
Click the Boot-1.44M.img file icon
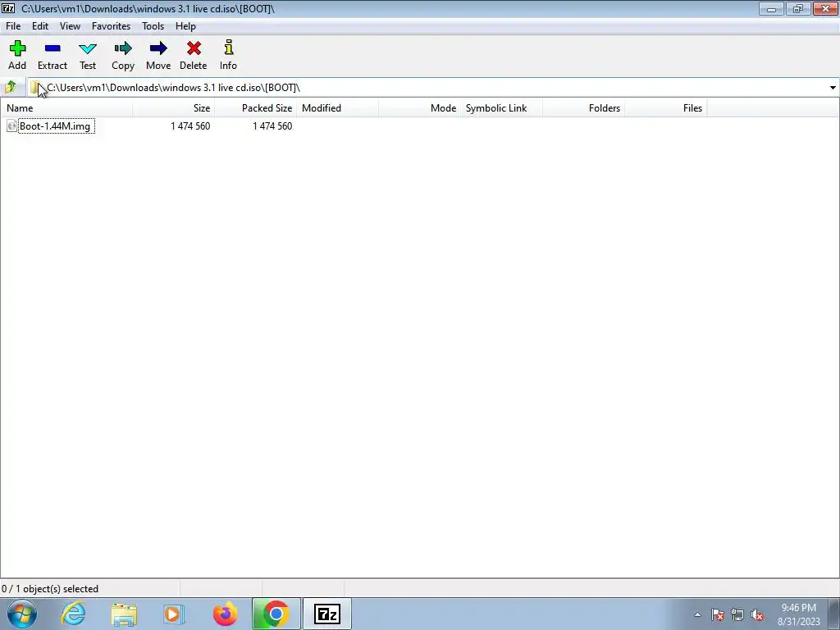(x=11, y=126)
